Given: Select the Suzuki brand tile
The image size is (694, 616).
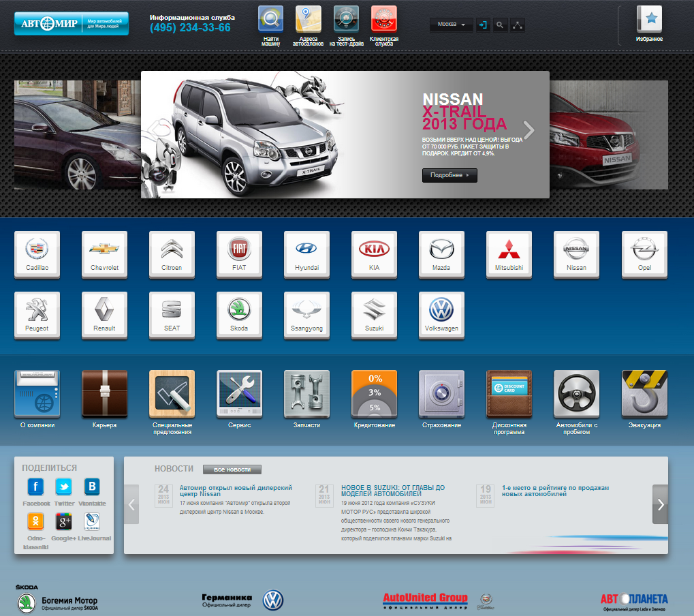Looking at the screenshot, I should pyautogui.click(x=374, y=315).
